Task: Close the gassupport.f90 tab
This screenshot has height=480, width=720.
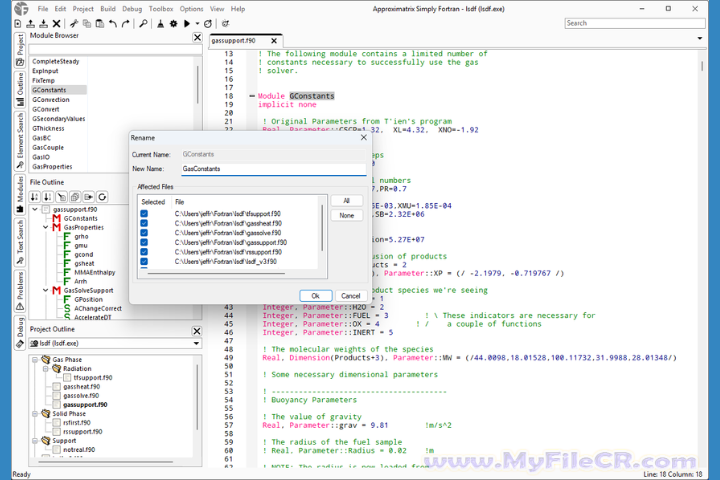Action: pos(274,41)
